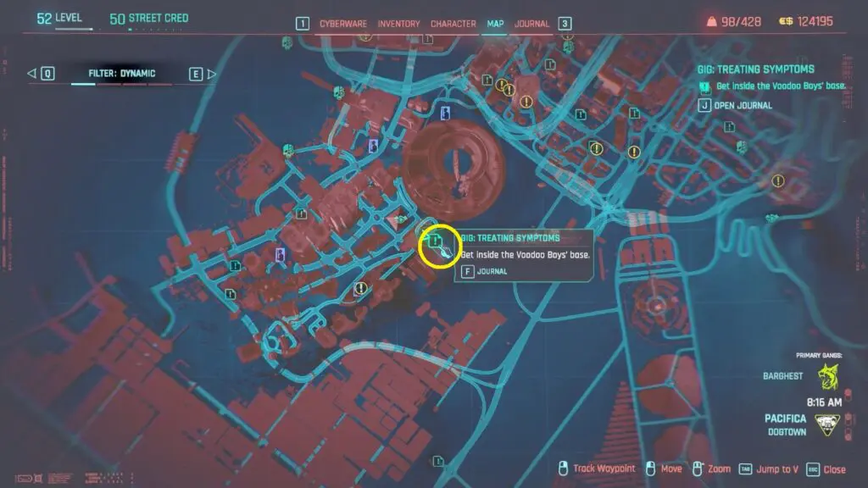Click the carry weight icon
Viewport: 868px width, 488px height.
click(x=710, y=22)
